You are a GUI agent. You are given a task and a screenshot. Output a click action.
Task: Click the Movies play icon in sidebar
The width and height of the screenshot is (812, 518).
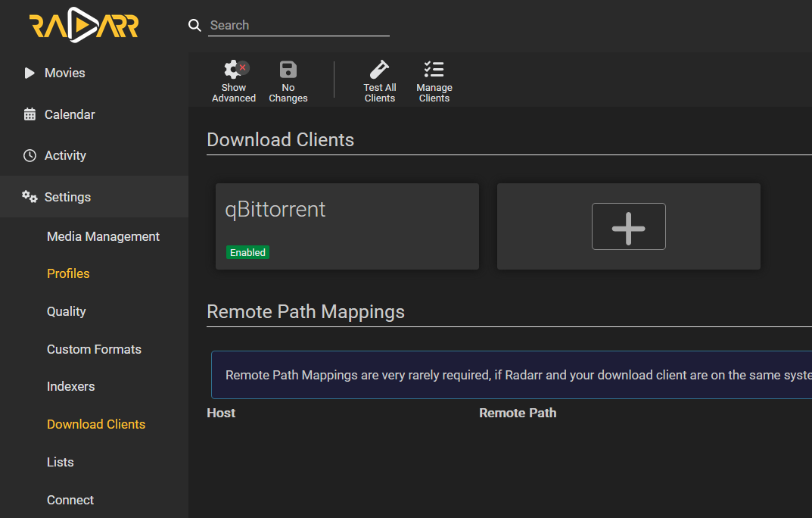pos(30,73)
